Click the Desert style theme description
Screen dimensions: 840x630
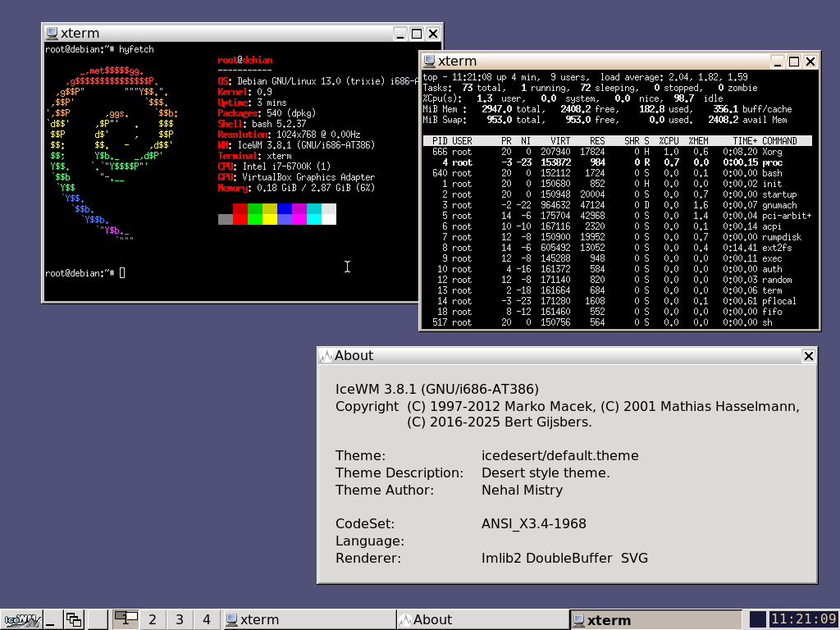point(546,473)
